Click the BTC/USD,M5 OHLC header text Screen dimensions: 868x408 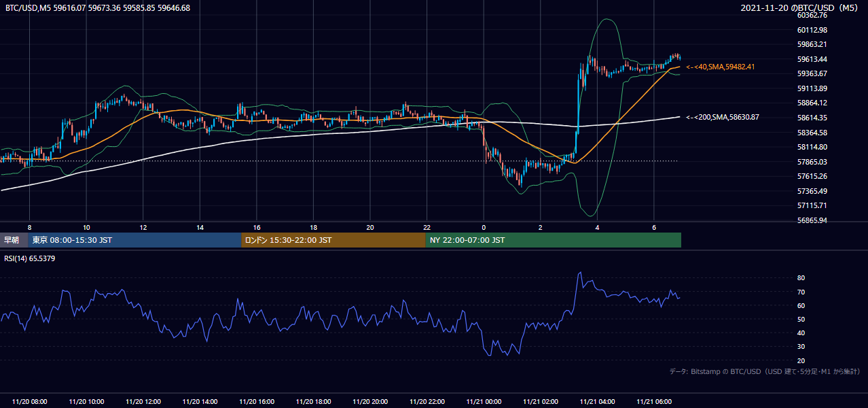[98, 8]
